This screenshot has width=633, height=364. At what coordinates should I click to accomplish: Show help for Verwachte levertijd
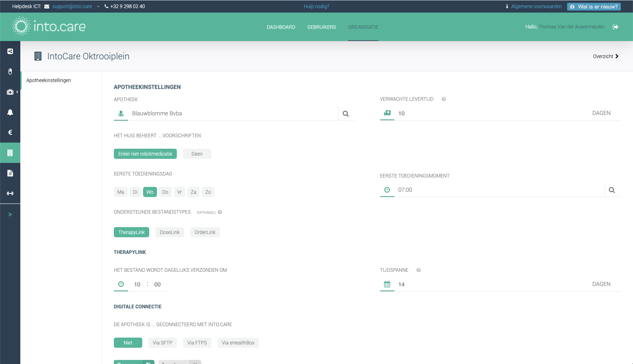pyautogui.click(x=444, y=99)
